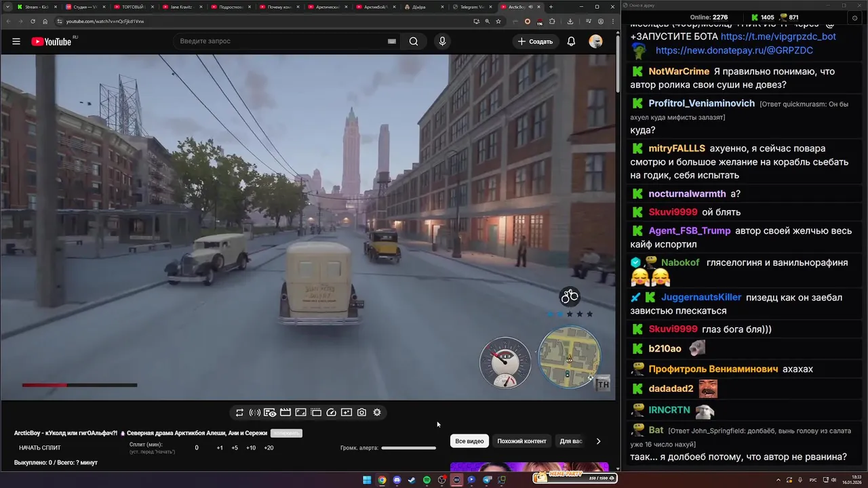Image resolution: width=868 pixels, height=488 pixels.
Task: Open playback speed gauge icon
Action: (331, 412)
